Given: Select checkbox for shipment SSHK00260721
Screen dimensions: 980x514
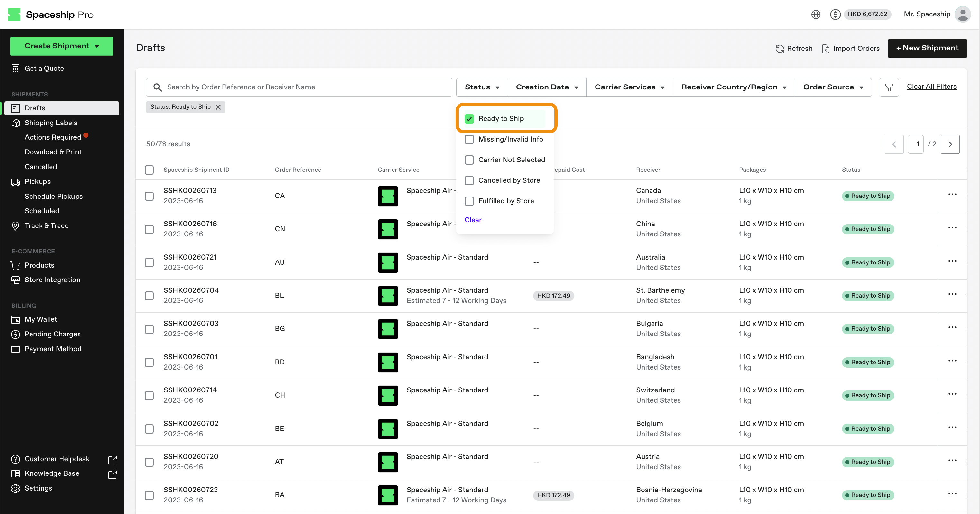Looking at the screenshot, I should [x=149, y=262].
